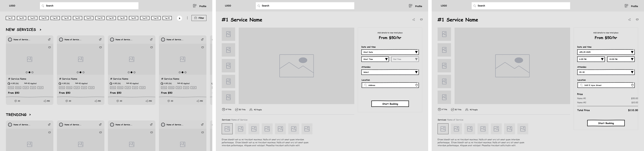Send first New Services card via paper-plane icon
The height and width of the screenshot is (151, 644).
(49, 40)
